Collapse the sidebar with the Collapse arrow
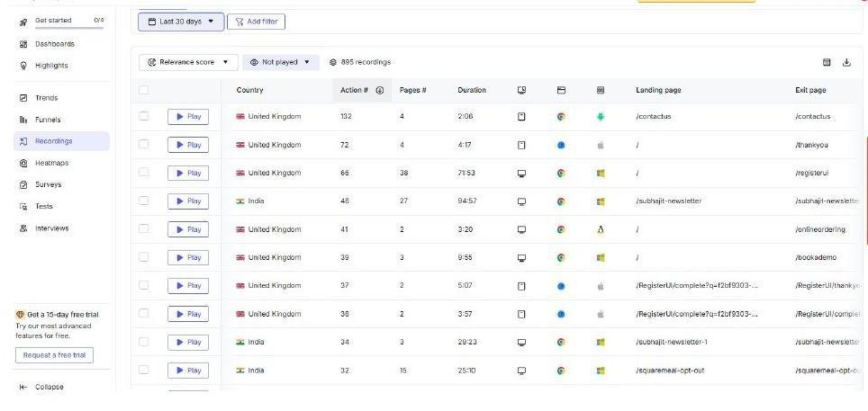 (41, 388)
